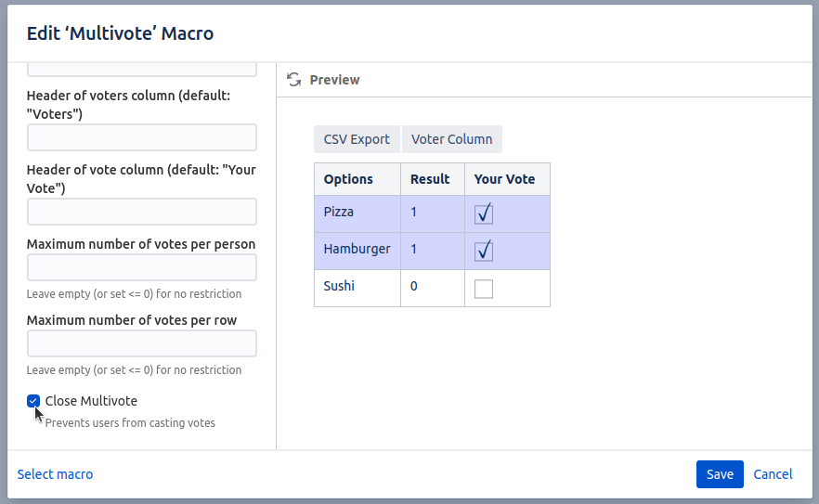Viewport: 819px width, 504px height.
Task: Click the maximum votes per person field
Action: [141, 268]
